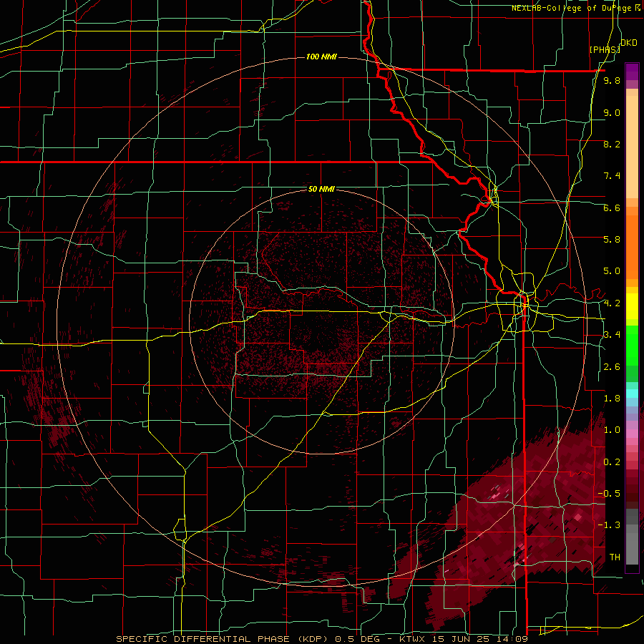Click the "-1.3" value on the color scale
644x644 pixels.
(609, 525)
